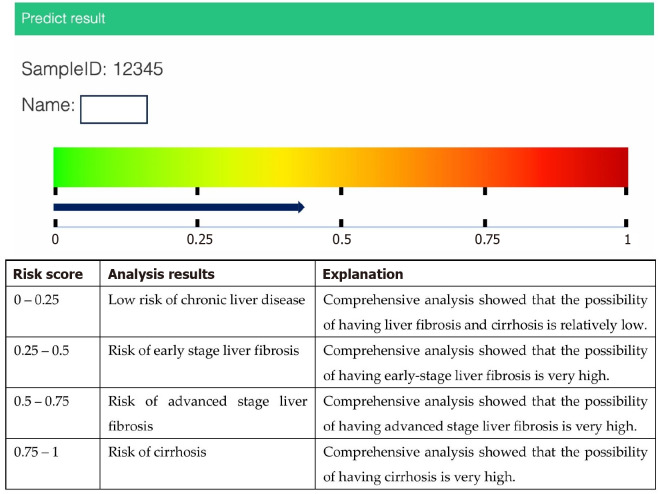Select the SampleID: 12345 text
The width and height of the screenshot is (660, 494).
pos(92,70)
